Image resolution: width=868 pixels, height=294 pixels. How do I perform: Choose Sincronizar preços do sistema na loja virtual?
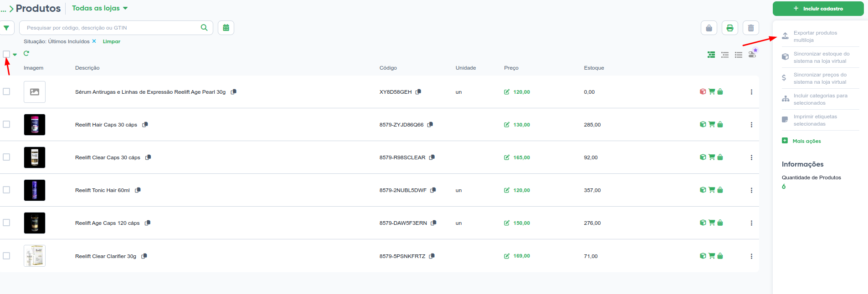[820, 78]
